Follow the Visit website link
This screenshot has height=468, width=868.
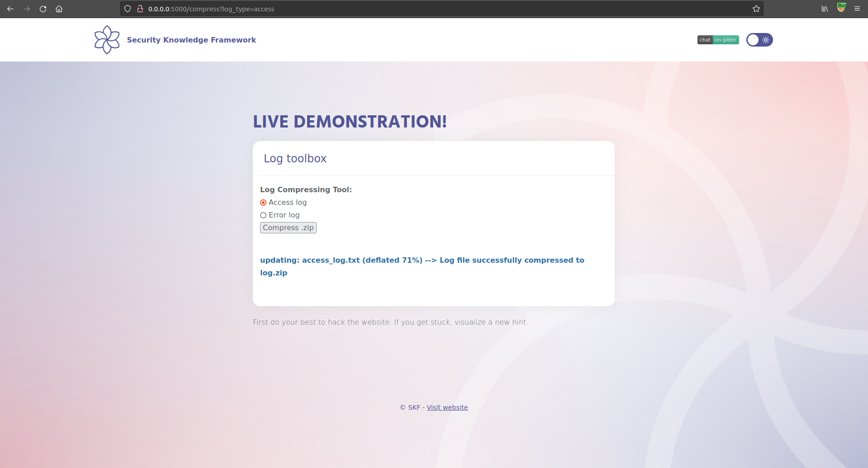(x=447, y=407)
